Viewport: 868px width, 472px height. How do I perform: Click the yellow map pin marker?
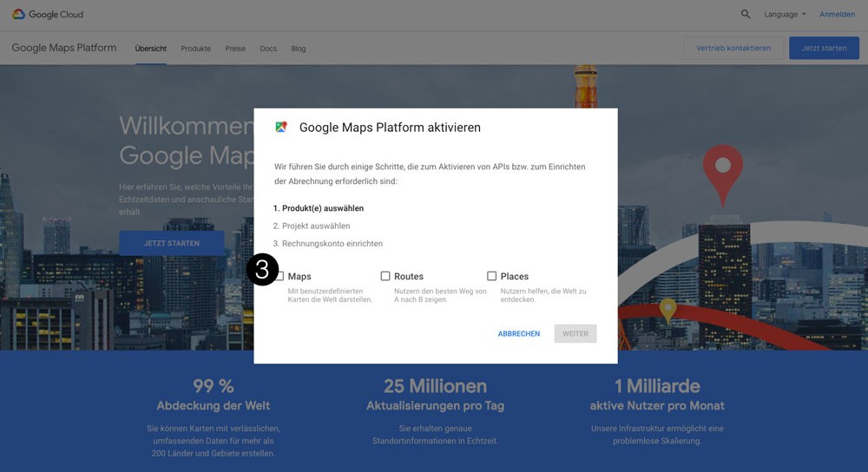[667, 310]
